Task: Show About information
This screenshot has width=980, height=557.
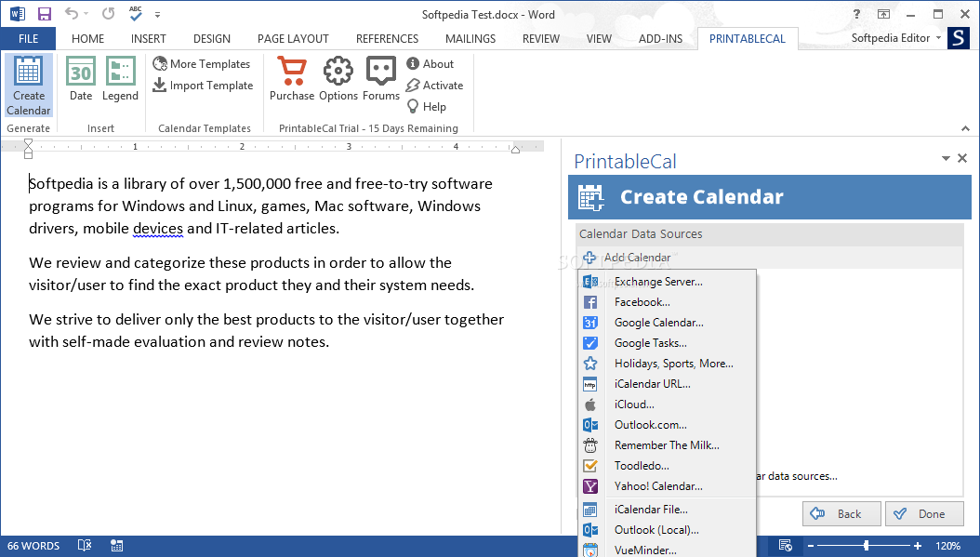Action: 430,64
